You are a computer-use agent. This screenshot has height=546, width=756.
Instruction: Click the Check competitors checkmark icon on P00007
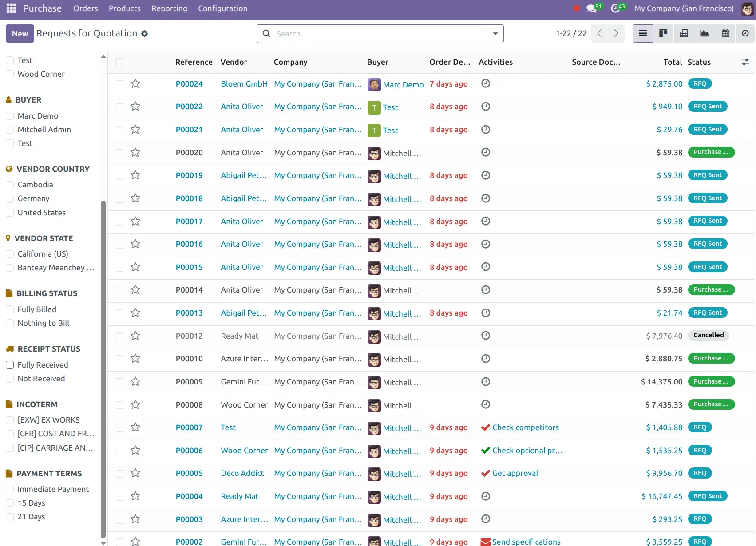tap(486, 427)
